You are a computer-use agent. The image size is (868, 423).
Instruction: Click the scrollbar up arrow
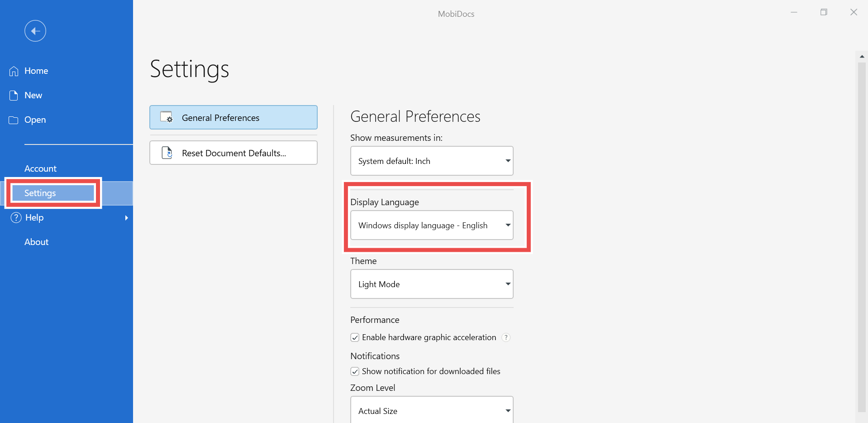click(862, 57)
